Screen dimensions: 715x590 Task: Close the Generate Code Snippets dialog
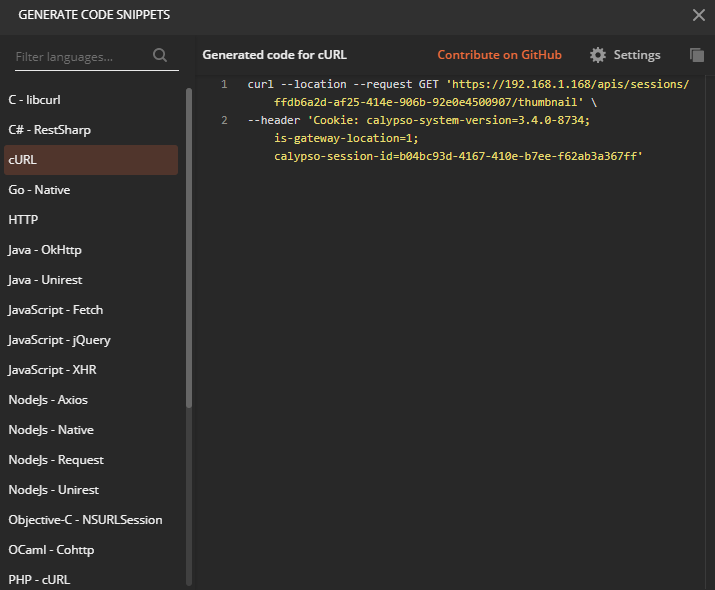pos(698,15)
